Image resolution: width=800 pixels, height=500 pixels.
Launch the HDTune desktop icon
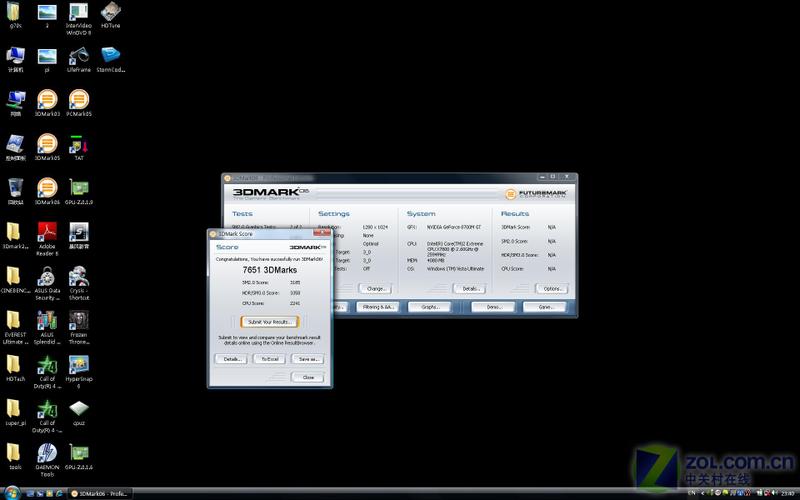[110, 15]
